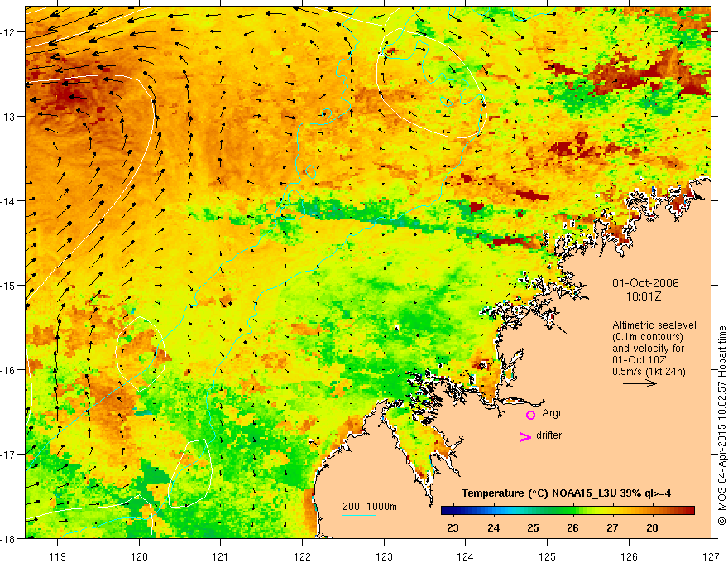Click the '0.5m/s (1kt 24h)' scale text
The image size is (728, 563).
pyautogui.click(x=649, y=371)
